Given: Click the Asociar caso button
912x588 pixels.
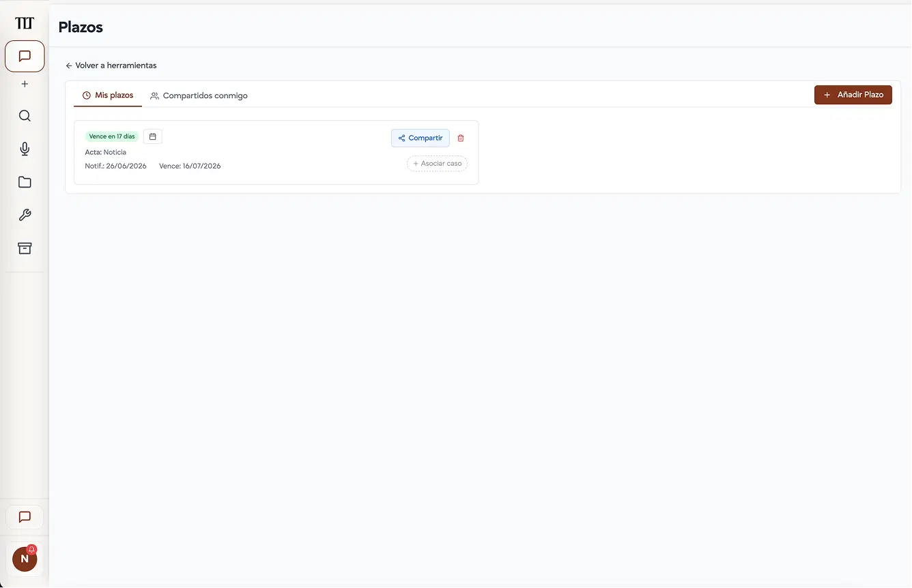Looking at the screenshot, I should click(x=437, y=164).
